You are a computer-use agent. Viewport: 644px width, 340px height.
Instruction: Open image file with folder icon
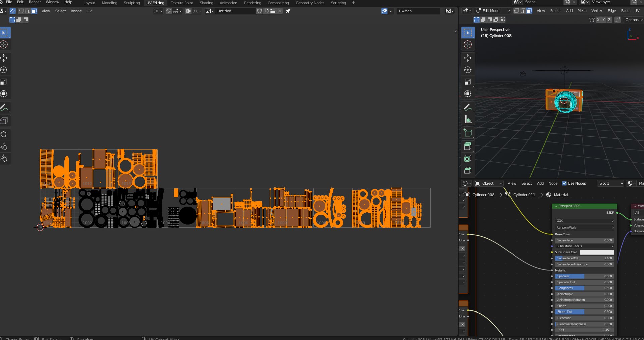click(x=273, y=11)
